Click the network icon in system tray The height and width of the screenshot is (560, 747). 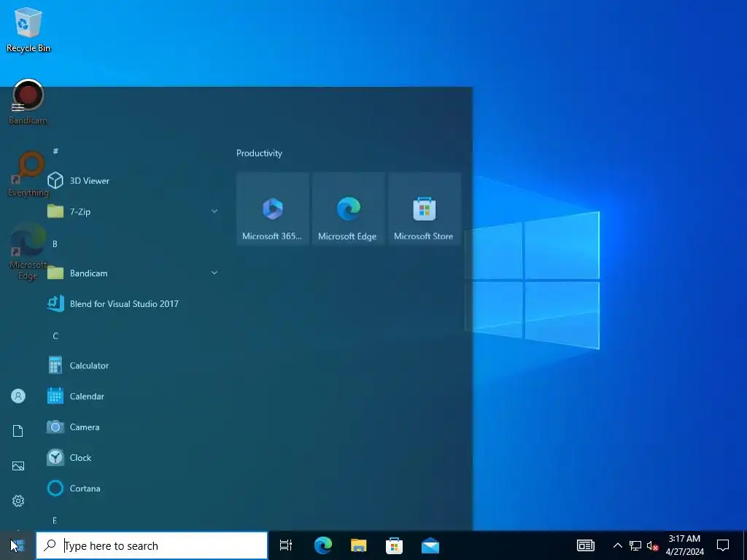(635, 545)
